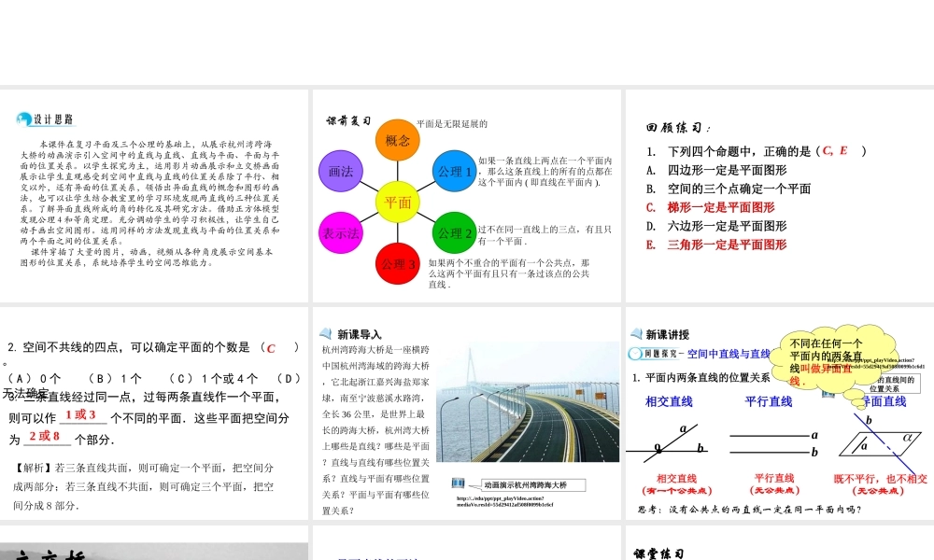This screenshot has width=934, height=560.
Task: Select answer choice (B) 1个
Action: [x=116, y=376]
